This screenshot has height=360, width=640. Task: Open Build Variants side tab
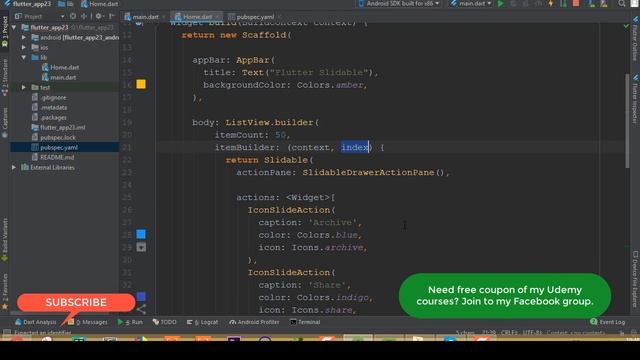[x=4, y=240]
